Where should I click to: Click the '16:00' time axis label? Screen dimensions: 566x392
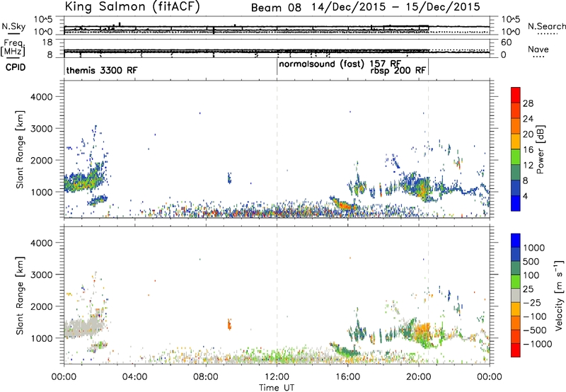[x=347, y=377]
